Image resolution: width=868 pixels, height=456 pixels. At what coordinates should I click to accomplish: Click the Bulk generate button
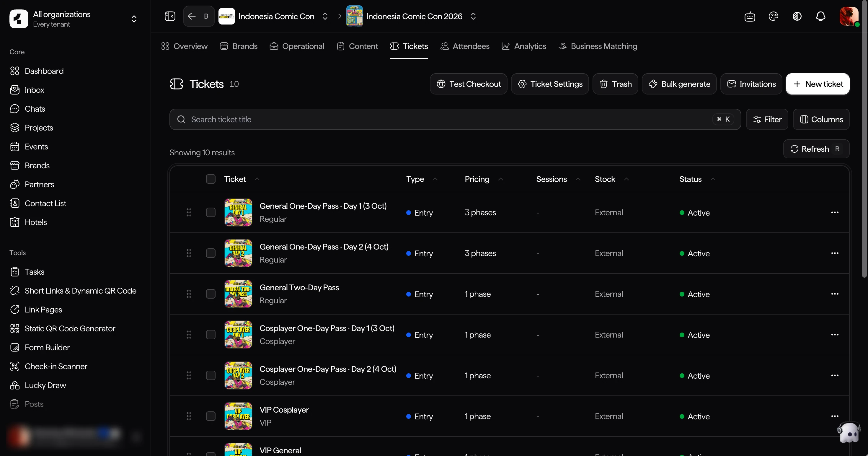679,84
